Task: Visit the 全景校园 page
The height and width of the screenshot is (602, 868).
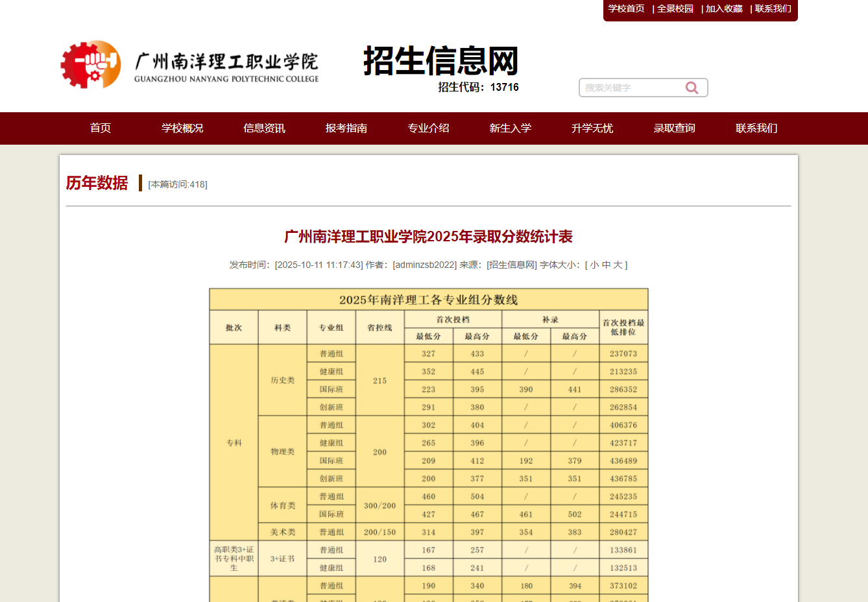Action: 677,9
